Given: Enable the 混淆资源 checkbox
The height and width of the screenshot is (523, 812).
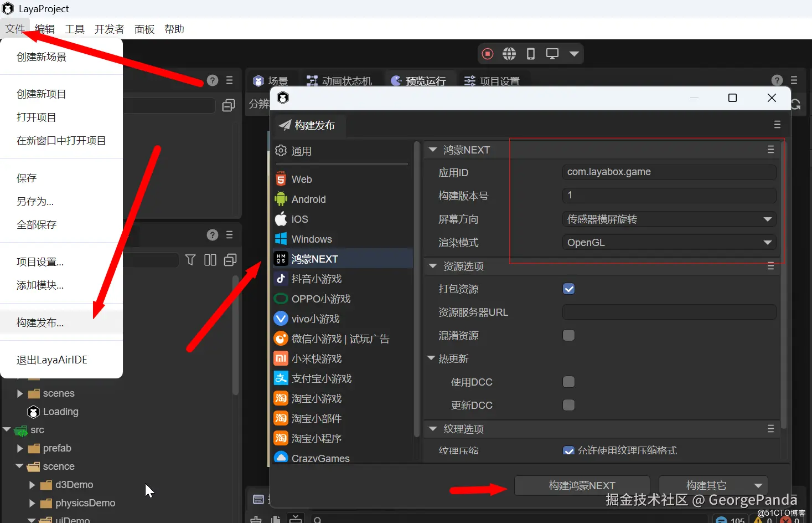Looking at the screenshot, I should (x=568, y=335).
